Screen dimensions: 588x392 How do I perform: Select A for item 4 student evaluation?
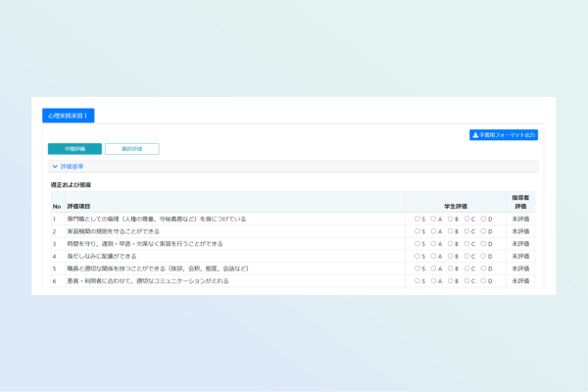click(434, 256)
